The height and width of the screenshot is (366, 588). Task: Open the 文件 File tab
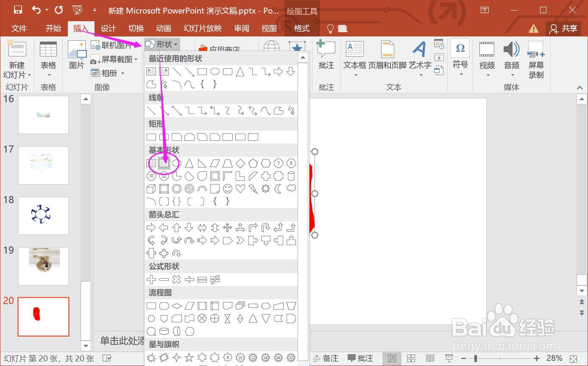pos(19,28)
